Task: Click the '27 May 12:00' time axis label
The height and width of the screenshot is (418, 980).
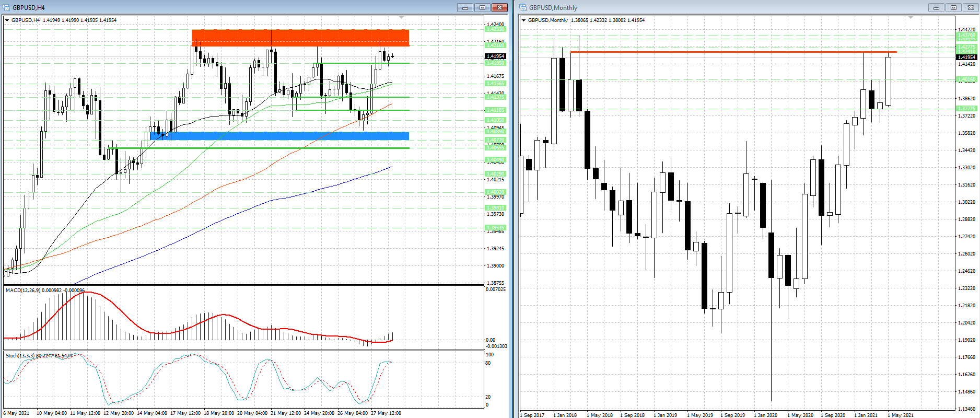Action: tap(386, 413)
